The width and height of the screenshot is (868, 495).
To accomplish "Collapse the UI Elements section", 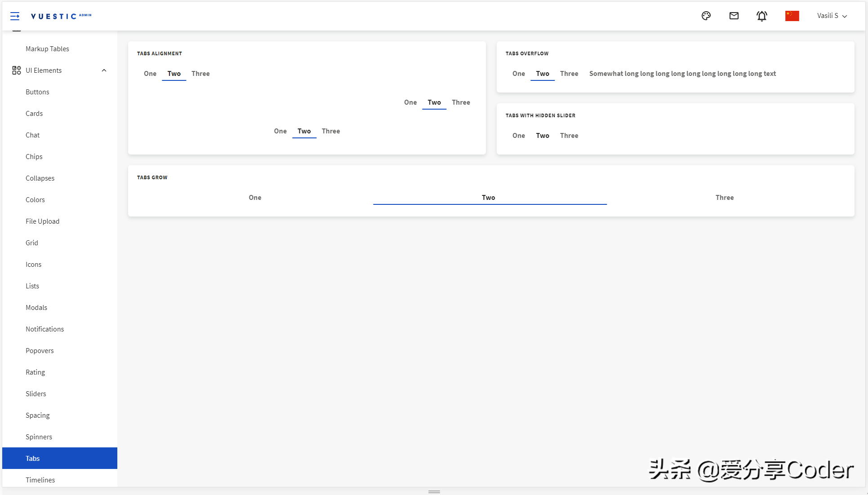I will click(104, 70).
